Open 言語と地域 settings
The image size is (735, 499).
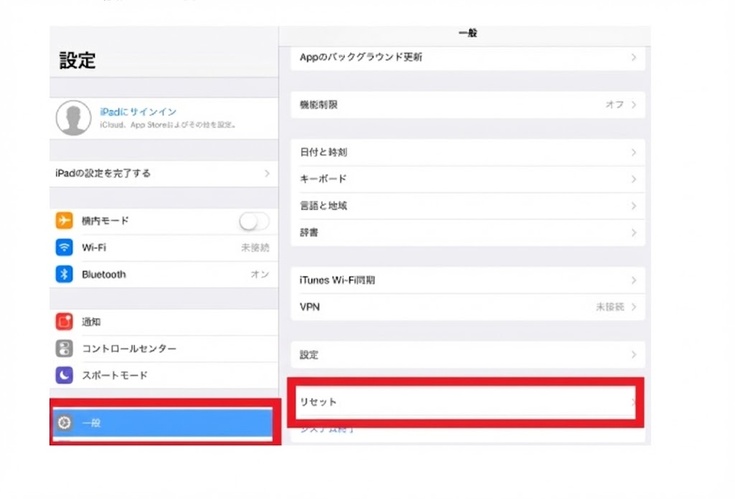(468, 206)
